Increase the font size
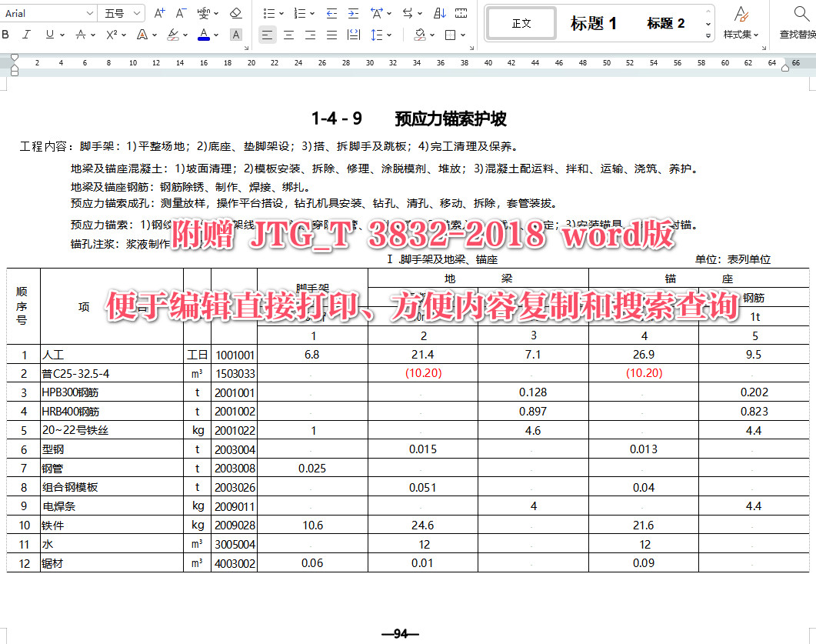 click(159, 12)
